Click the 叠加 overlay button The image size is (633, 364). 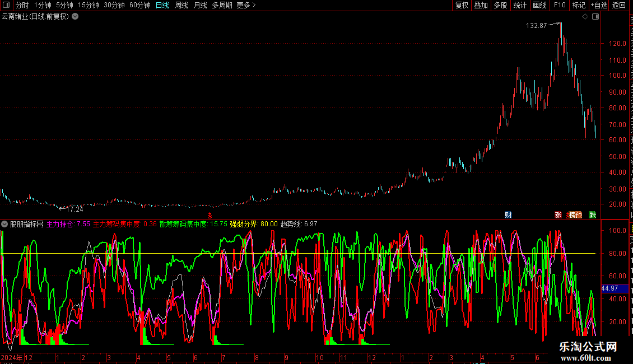[x=481, y=5]
